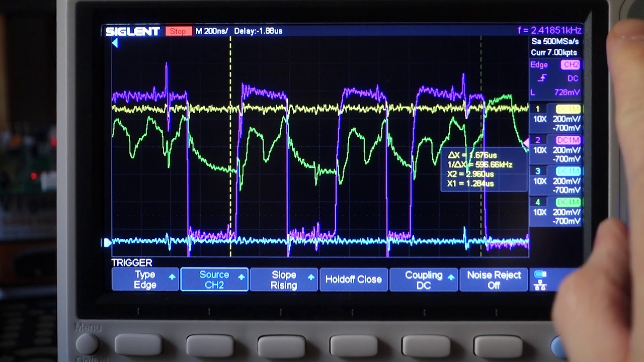Click the Curr 7.00kpts memory depth
This screenshot has width=644, height=362.
[554, 52]
